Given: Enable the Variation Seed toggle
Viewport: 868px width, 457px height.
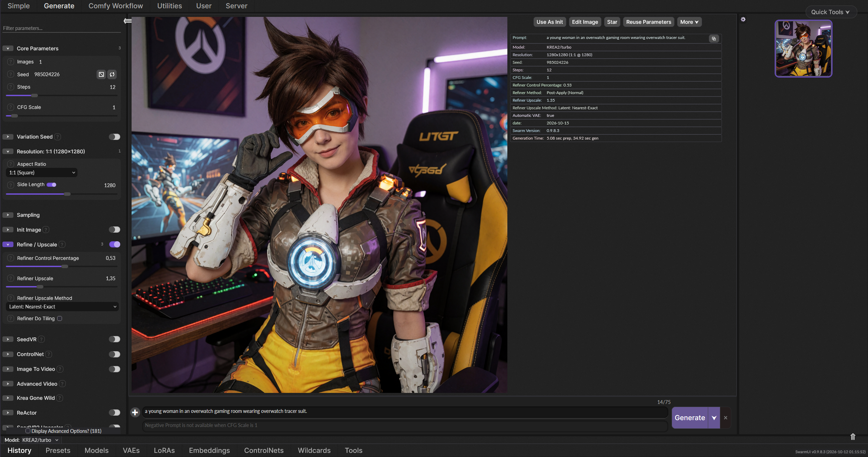Looking at the screenshot, I should point(114,137).
